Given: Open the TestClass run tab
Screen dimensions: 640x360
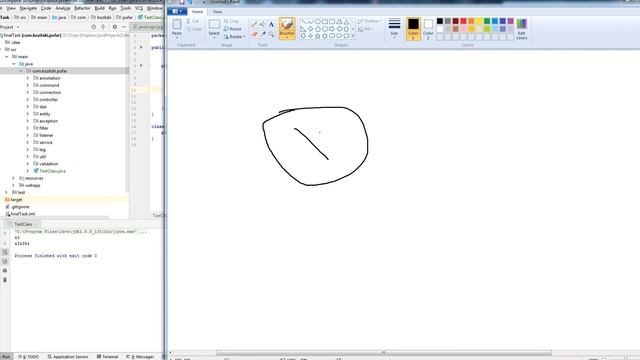Looking at the screenshot, I should [23, 224].
